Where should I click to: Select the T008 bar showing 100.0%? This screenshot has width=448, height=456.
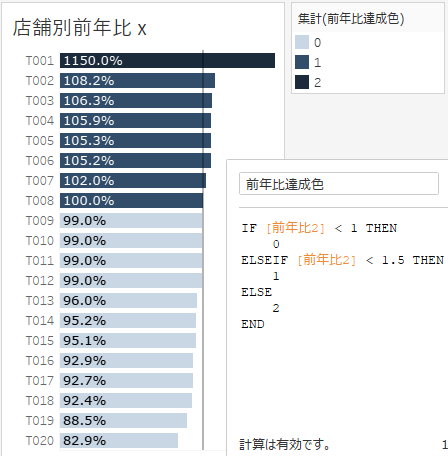[x=131, y=201]
